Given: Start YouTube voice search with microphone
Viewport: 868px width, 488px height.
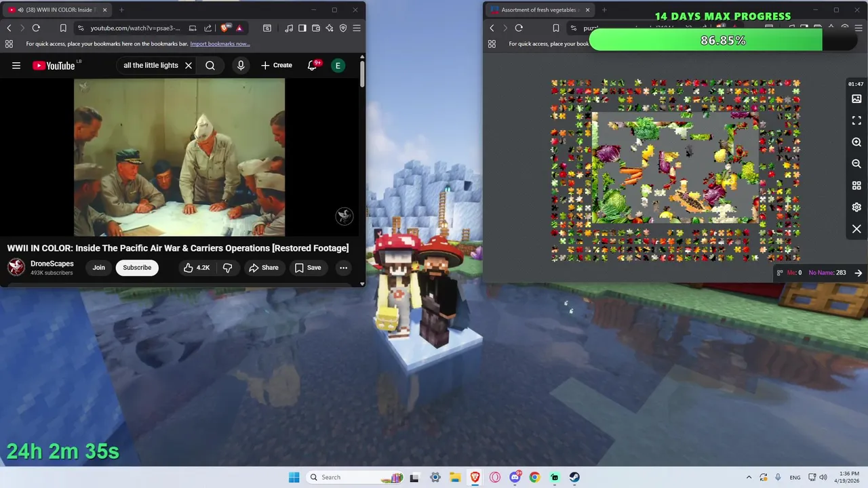Looking at the screenshot, I should point(241,66).
